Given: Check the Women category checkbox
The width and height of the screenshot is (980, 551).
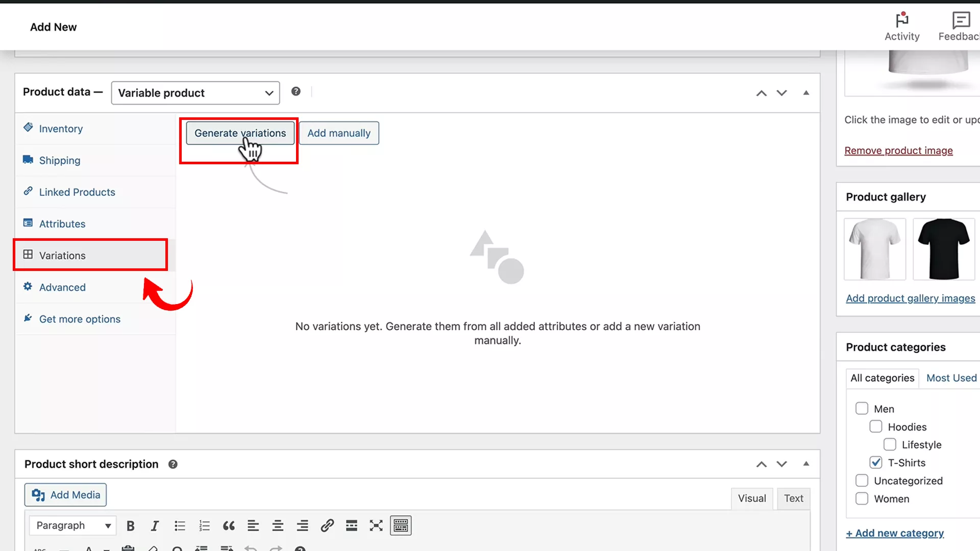Looking at the screenshot, I should pos(862,498).
